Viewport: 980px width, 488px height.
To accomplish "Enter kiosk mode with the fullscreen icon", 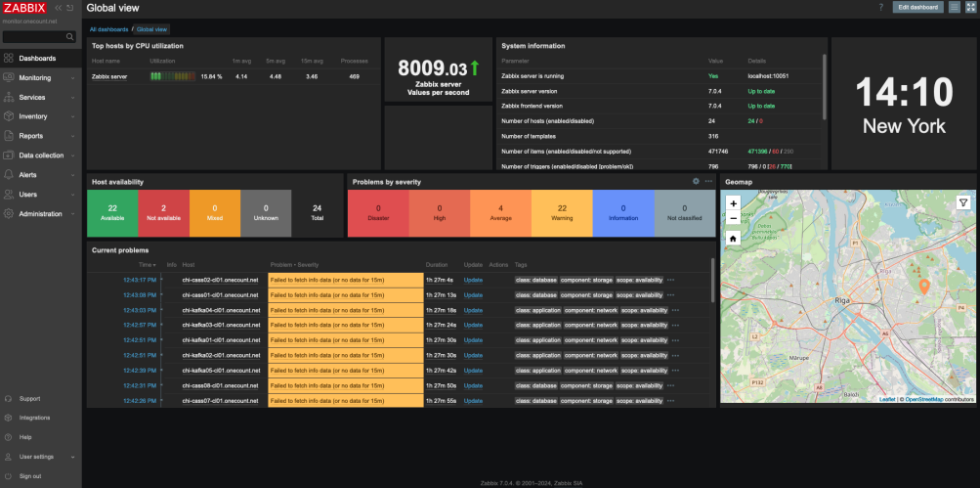I will (970, 8).
